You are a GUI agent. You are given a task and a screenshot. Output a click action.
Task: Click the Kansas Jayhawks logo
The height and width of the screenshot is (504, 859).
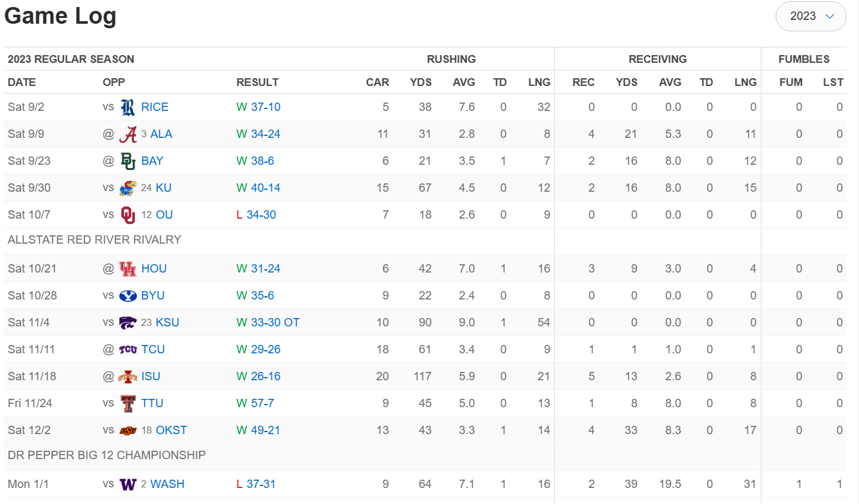point(128,188)
